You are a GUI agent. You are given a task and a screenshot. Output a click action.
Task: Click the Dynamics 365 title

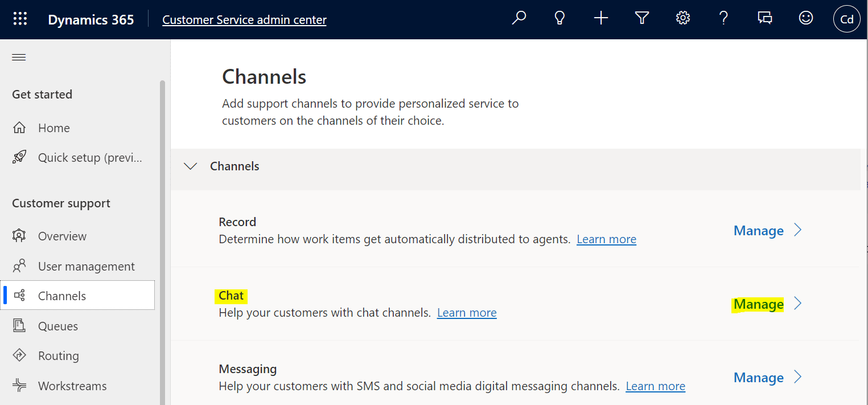(x=91, y=20)
